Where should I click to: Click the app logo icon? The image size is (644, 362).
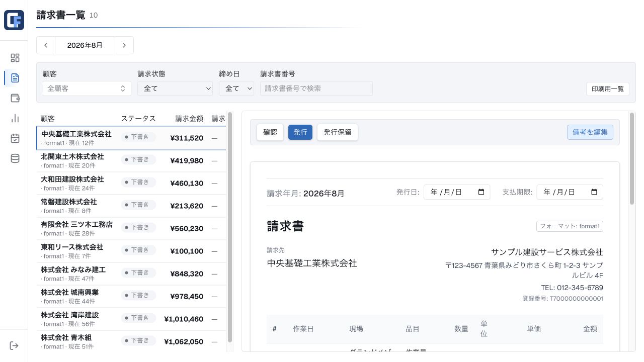click(x=14, y=20)
